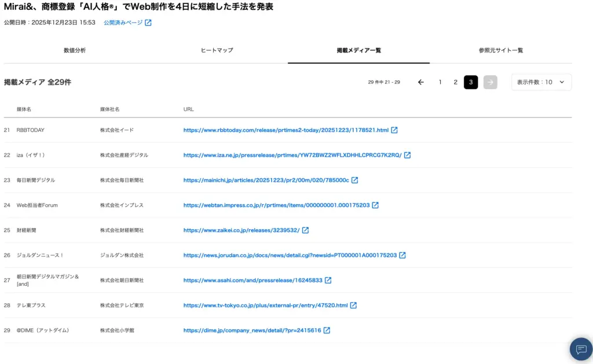The image size is (593, 364).
Task: Switch to the 数値分析 tab
Action: click(x=75, y=50)
